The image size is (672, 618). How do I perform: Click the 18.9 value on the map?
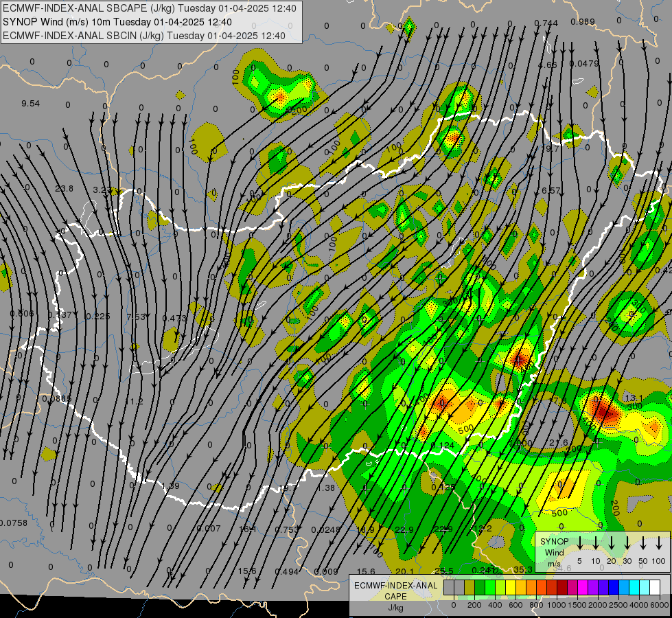point(366,529)
